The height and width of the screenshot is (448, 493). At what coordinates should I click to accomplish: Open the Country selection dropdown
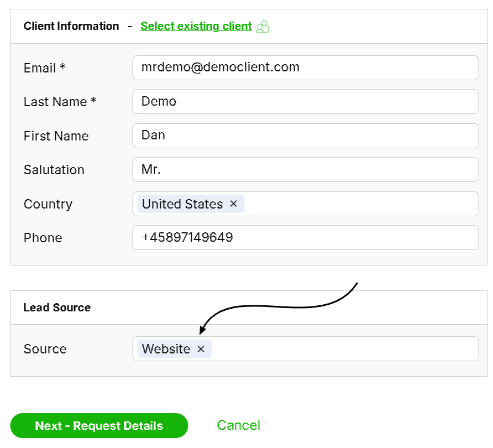tap(359, 204)
